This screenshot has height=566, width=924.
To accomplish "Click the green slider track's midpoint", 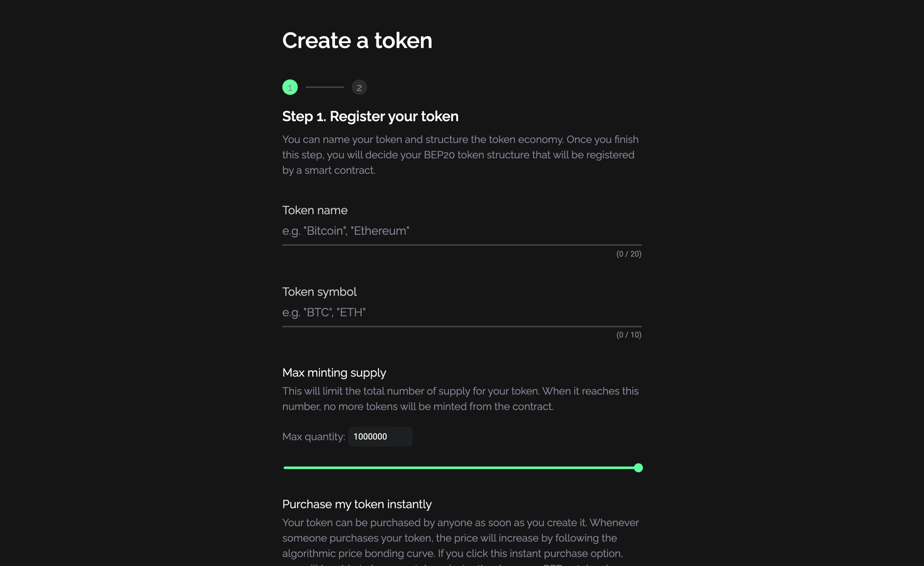I will pyautogui.click(x=461, y=468).
